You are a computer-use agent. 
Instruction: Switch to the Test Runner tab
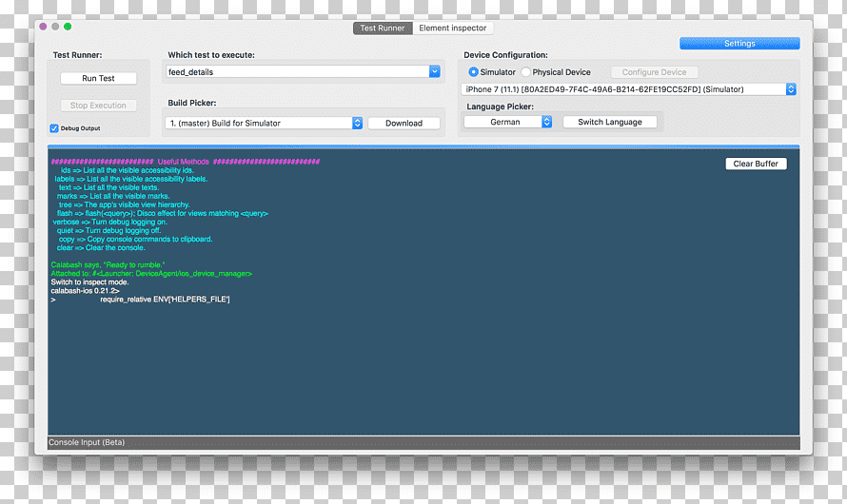[x=383, y=29]
